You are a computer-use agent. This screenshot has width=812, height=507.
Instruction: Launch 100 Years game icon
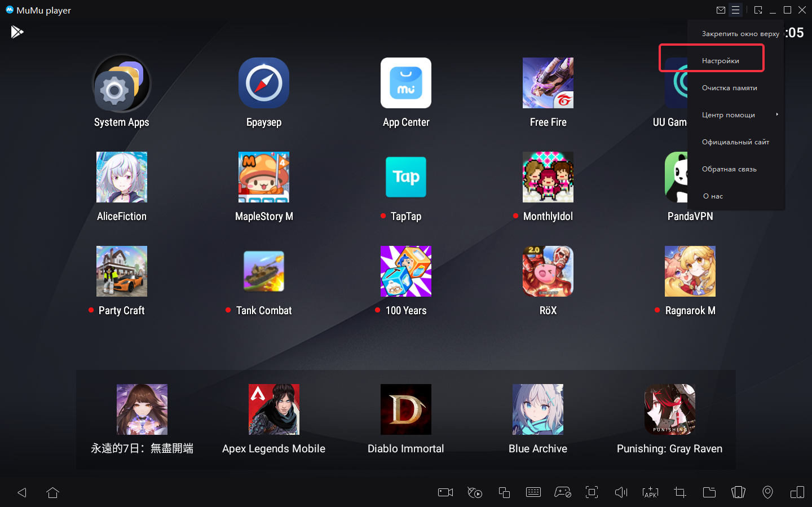[x=406, y=271]
